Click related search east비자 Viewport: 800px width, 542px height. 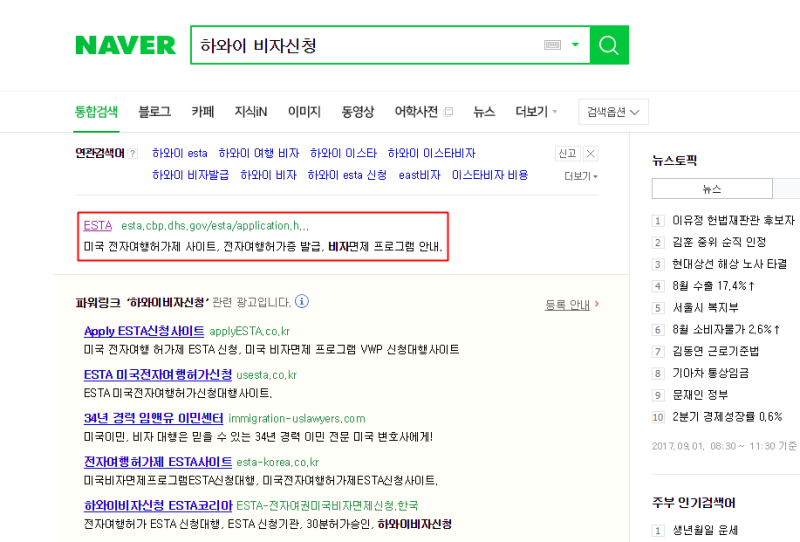(419, 175)
